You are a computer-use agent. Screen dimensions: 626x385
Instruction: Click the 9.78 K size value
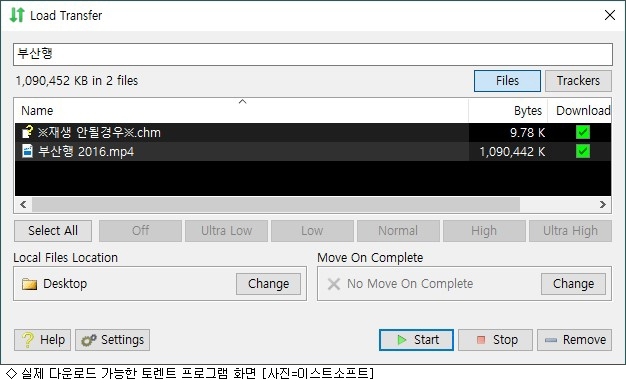(527, 133)
